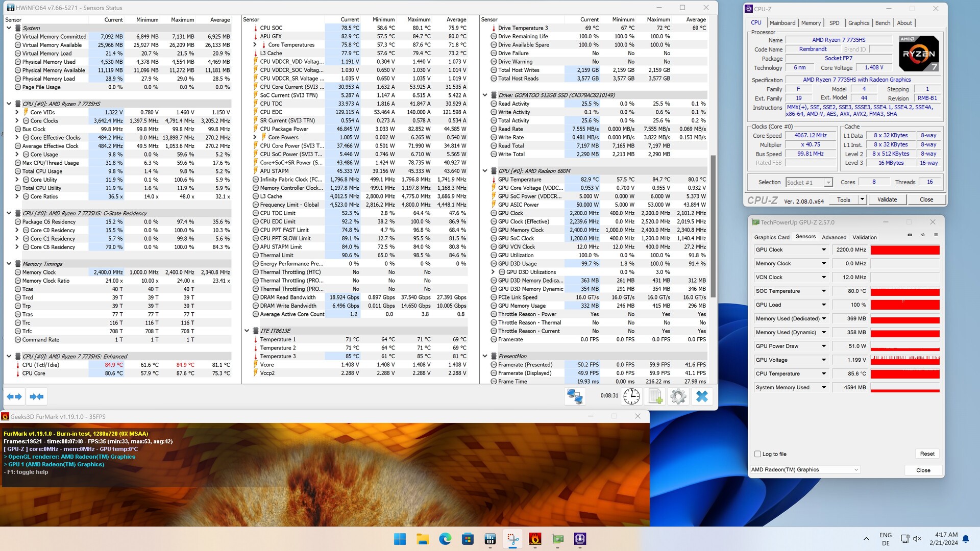Screen dimensions: 980x551
Task: Click the Reset button in GPU-Z
Action: [927, 454]
